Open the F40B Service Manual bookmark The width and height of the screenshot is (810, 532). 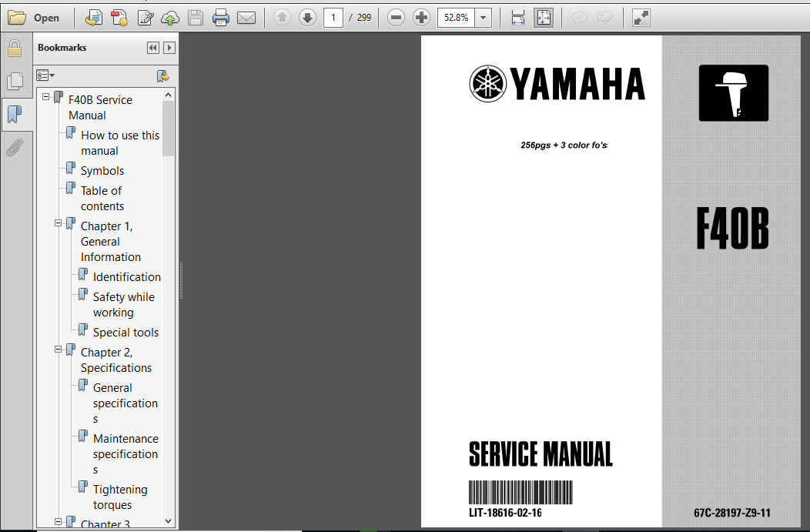pyautogui.click(x=100, y=108)
